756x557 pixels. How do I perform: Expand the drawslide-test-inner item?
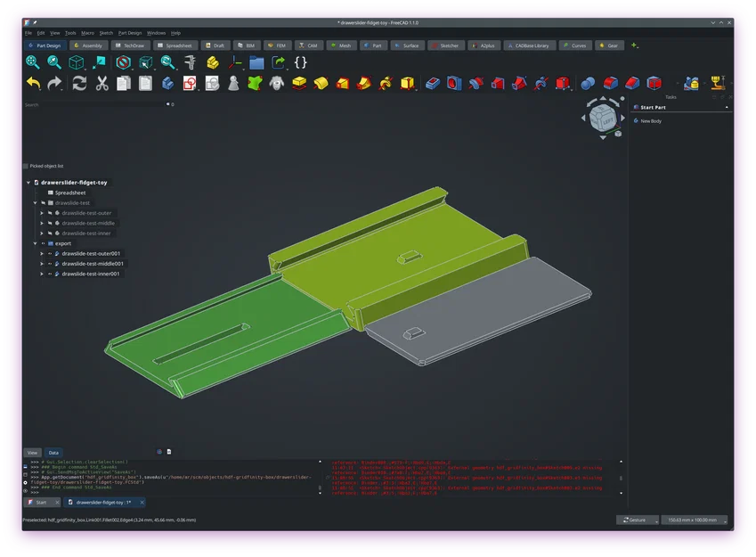click(42, 233)
